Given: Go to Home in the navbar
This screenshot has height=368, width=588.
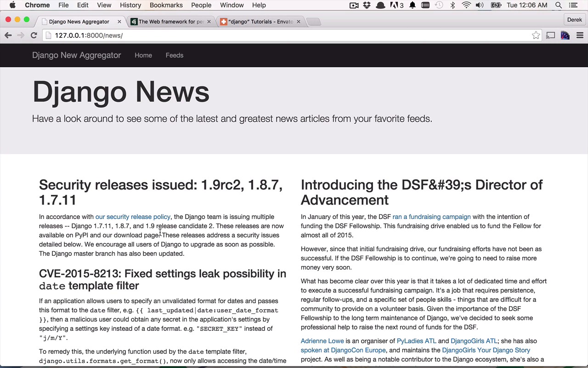Looking at the screenshot, I should coord(143,55).
